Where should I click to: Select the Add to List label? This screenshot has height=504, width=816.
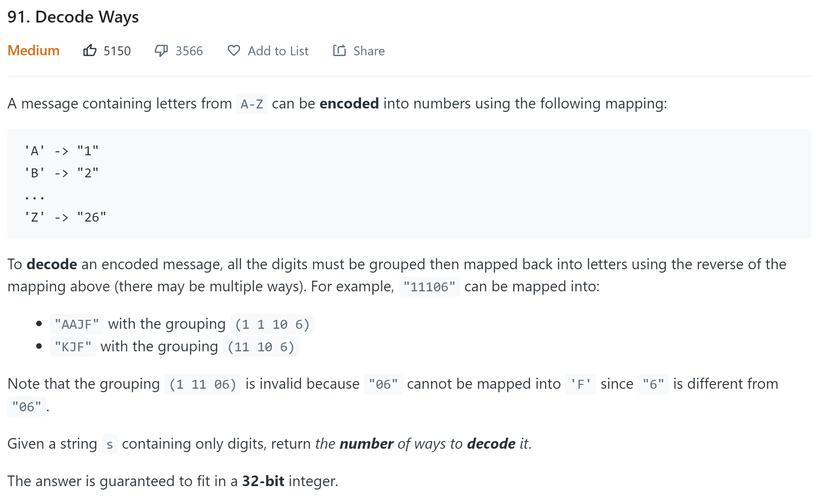[278, 51]
